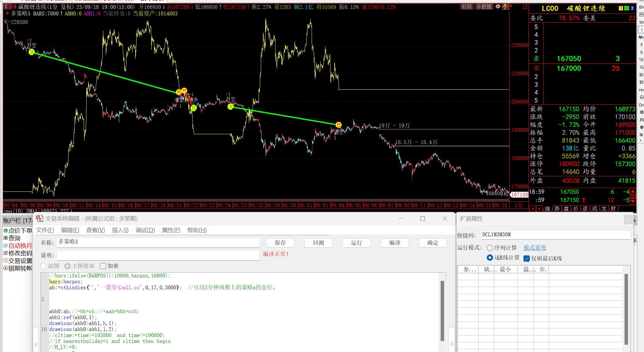Viewport: 644px width, 352px height.
Task: Select the 主图叠加 radio button
Action: (67, 266)
